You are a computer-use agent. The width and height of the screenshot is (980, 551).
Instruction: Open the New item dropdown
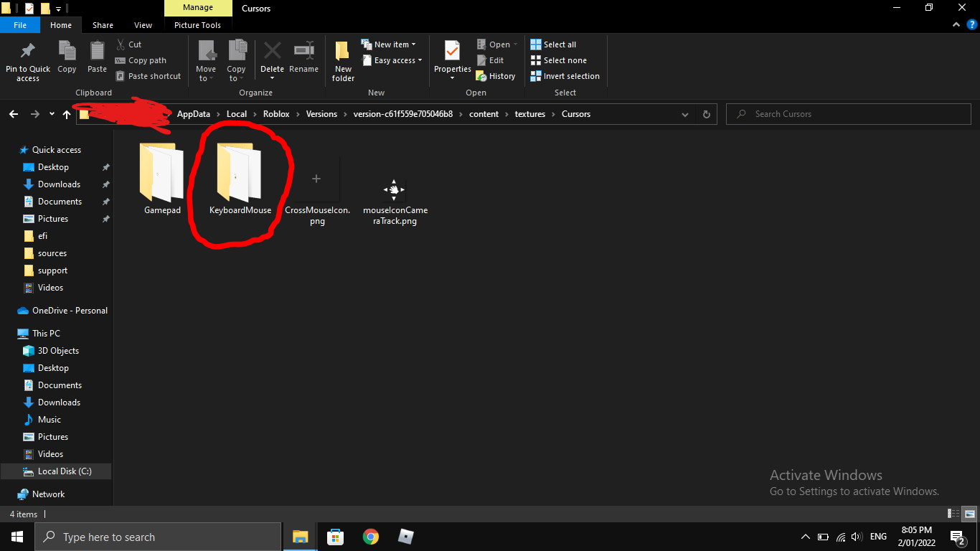(x=388, y=44)
